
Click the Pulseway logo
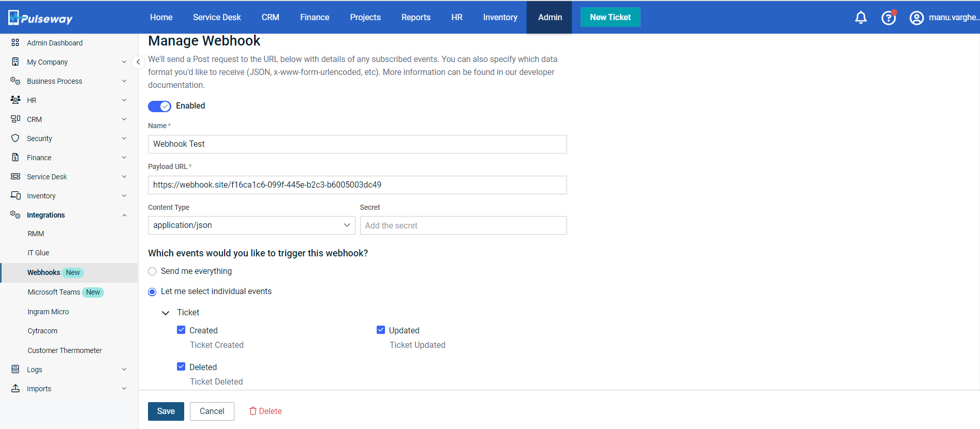(40, 18)
